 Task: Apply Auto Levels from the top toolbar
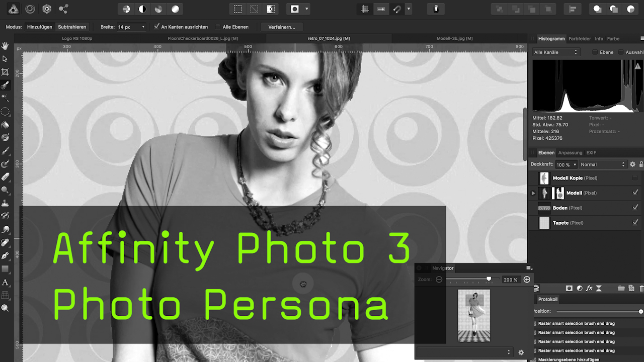pyautogui.click(x=126, y=9)
